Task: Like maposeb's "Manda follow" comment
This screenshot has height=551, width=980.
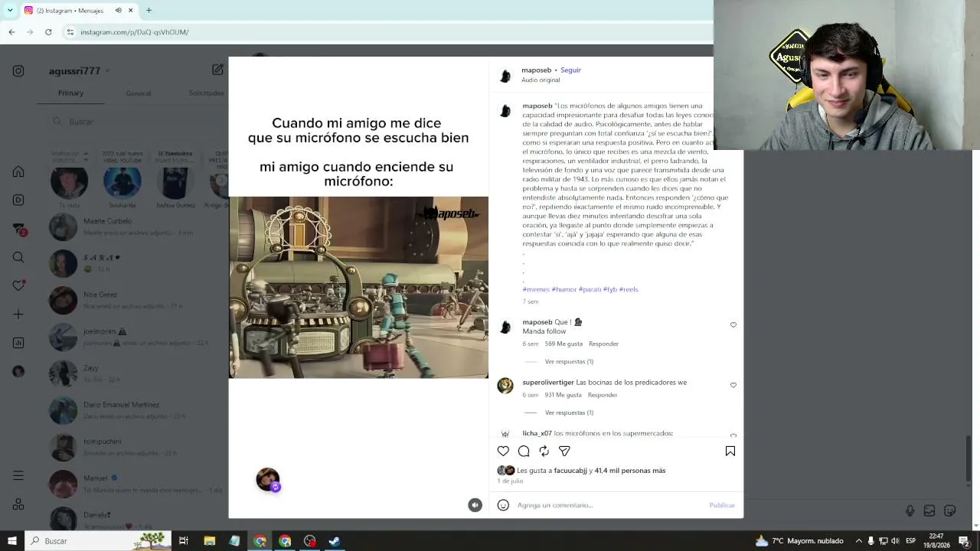Action: [x=733, y=325]
